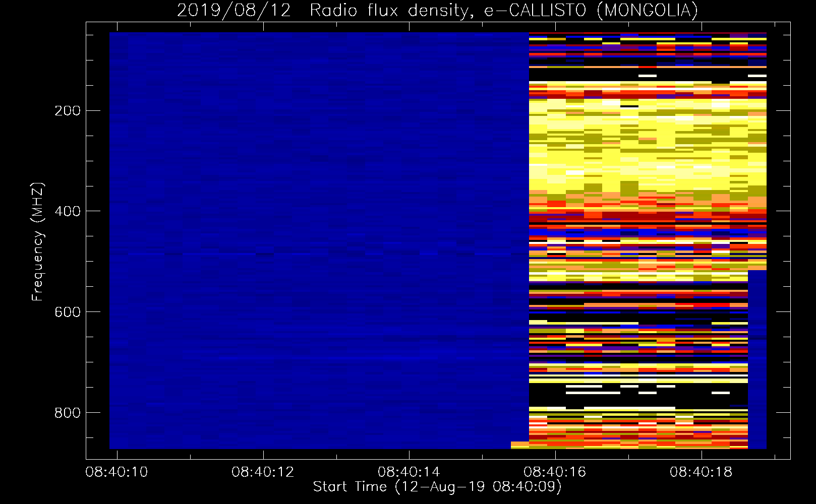Click the 08:40:16 time tick label

(x=555, y=472)
